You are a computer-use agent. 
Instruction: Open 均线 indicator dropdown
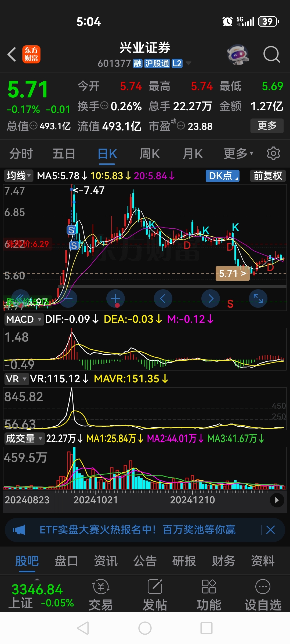(19, 176)
